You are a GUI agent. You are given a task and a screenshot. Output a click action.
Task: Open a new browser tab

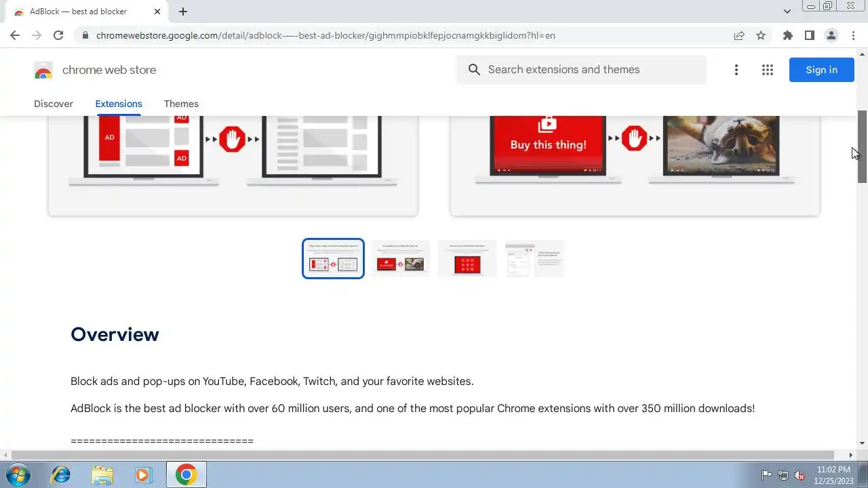pos(183,12)
